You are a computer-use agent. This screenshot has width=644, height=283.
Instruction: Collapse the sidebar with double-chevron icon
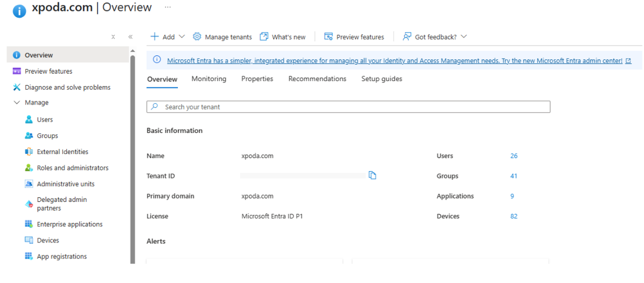point(130,37)
